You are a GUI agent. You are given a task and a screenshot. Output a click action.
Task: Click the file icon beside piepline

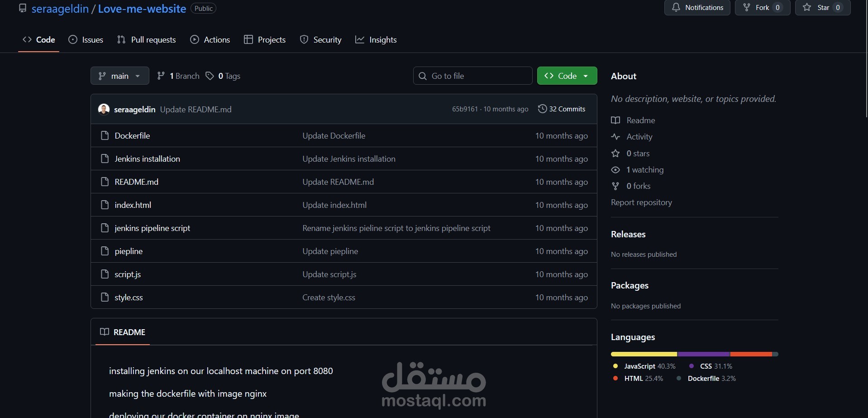click(105, 251)
